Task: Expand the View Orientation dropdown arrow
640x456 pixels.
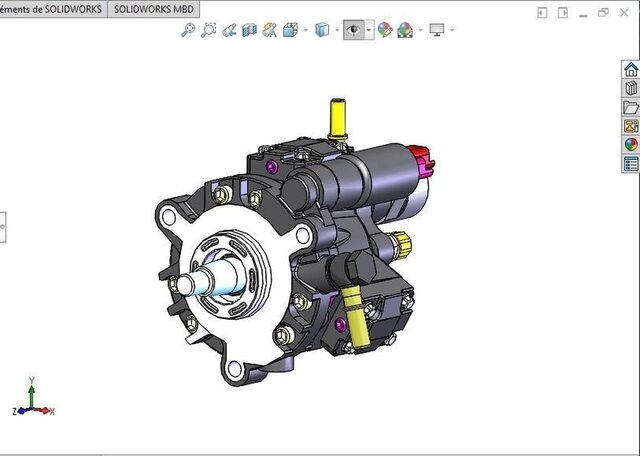Action: pyautogui.click(x=304, y=30)
